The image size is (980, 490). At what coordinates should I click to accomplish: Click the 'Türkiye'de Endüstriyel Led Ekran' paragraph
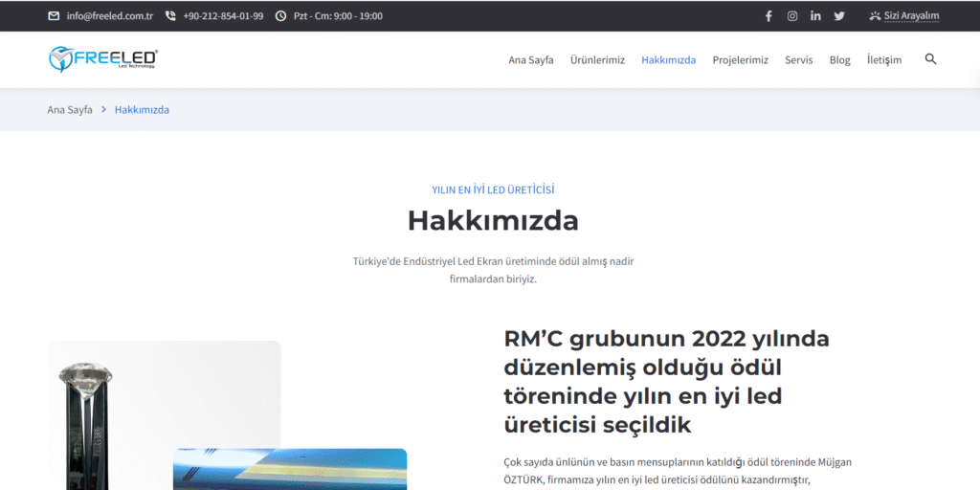493,270
